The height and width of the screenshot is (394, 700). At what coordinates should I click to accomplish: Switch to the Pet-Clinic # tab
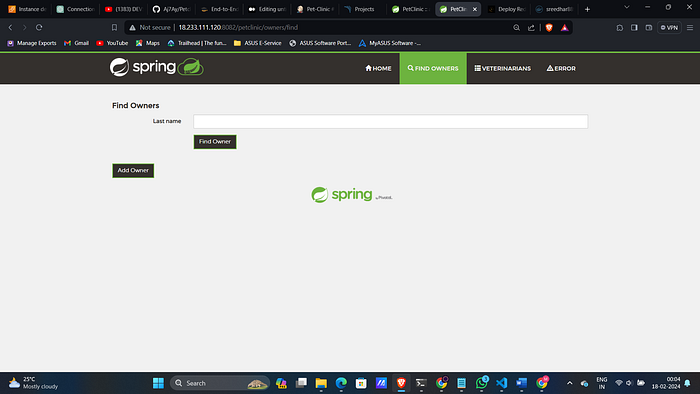[315, 9]
